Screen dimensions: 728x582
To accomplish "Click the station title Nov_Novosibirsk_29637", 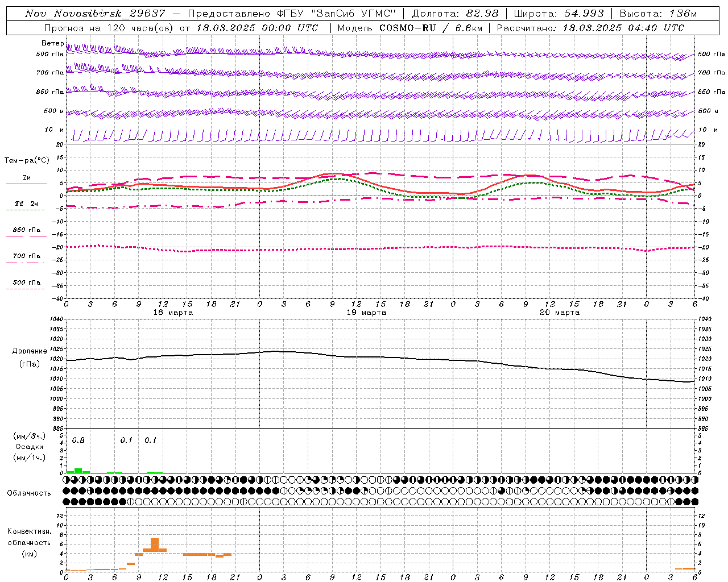I will pyautogui.click(x=95, y=14).
